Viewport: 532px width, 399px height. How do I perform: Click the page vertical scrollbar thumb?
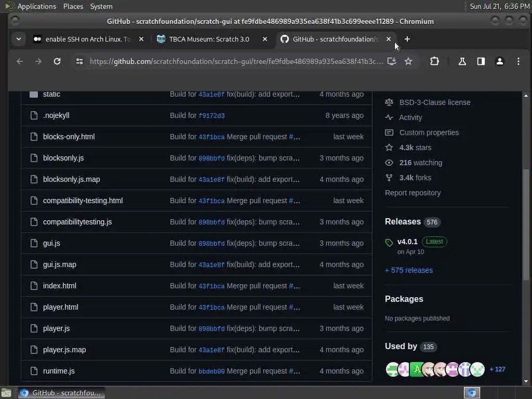pos(526,224)
